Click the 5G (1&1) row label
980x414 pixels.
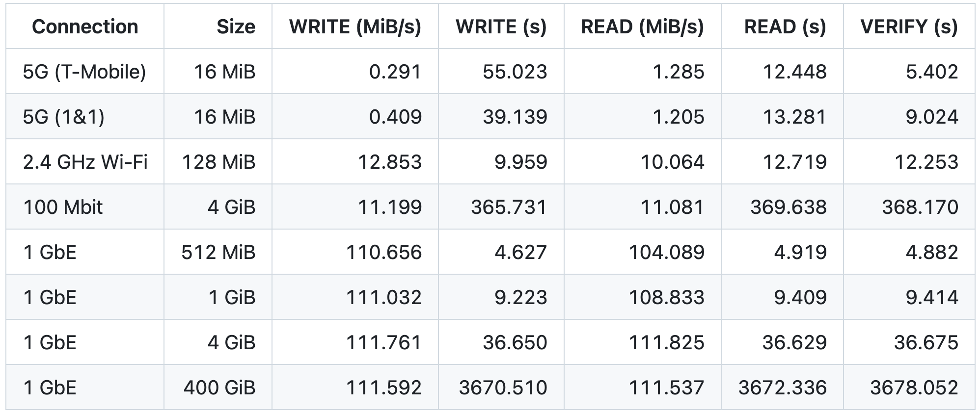point(85,117)
